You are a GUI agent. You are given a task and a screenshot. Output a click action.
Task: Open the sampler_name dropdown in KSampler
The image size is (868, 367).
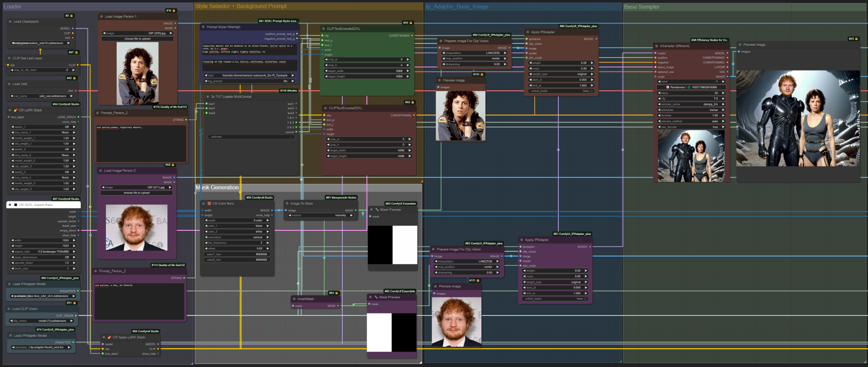tap(691, 104)
